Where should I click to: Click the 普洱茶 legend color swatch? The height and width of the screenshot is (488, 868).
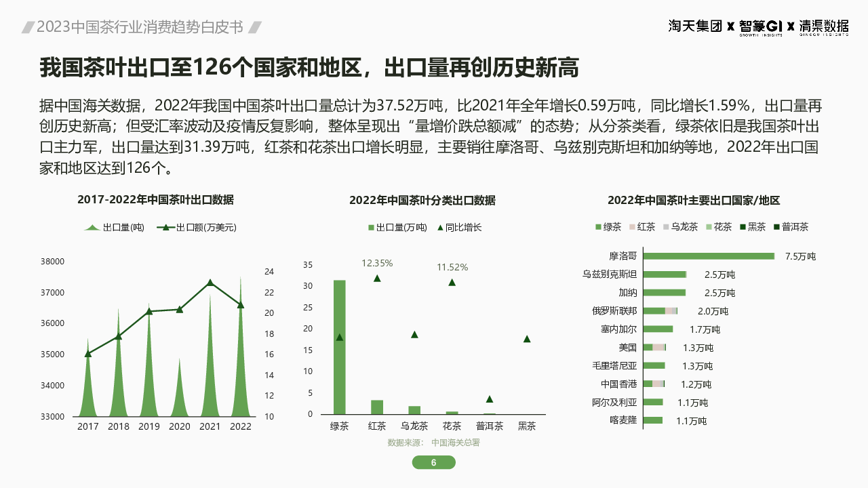pyautogui.click(x=776, y=227)
